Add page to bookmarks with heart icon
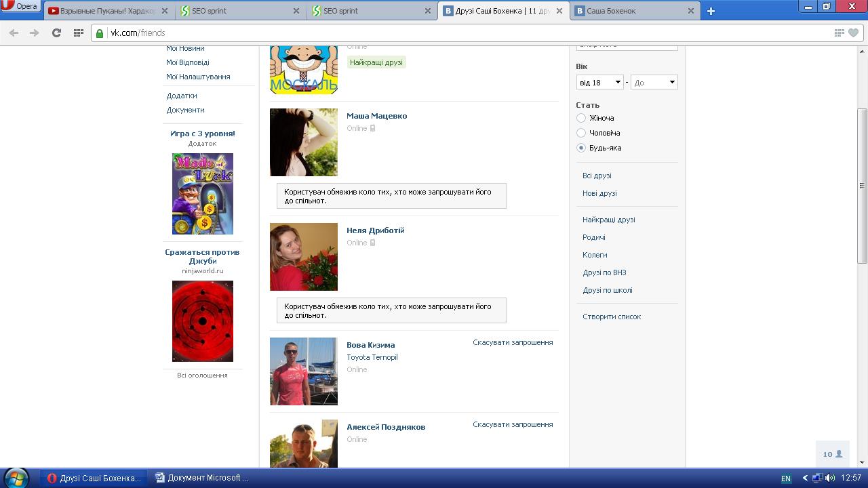 tap(853, 33)
